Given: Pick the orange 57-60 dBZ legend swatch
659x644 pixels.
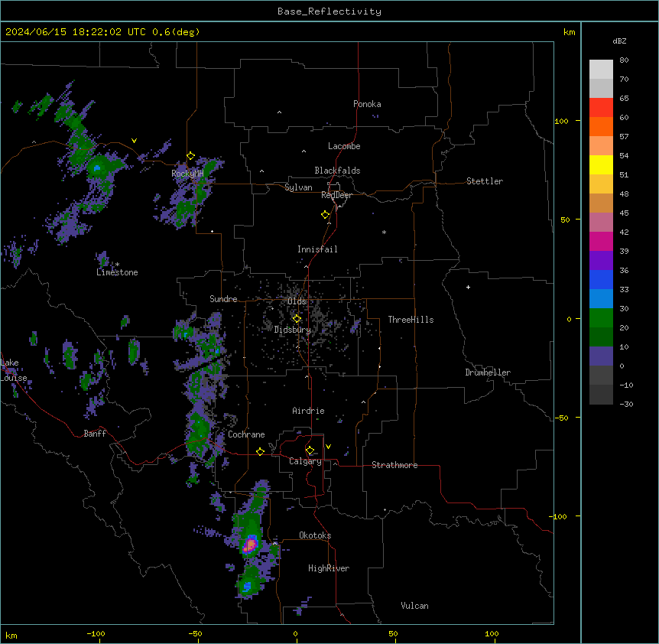Looking at the screenshot, I should (601, 127).
